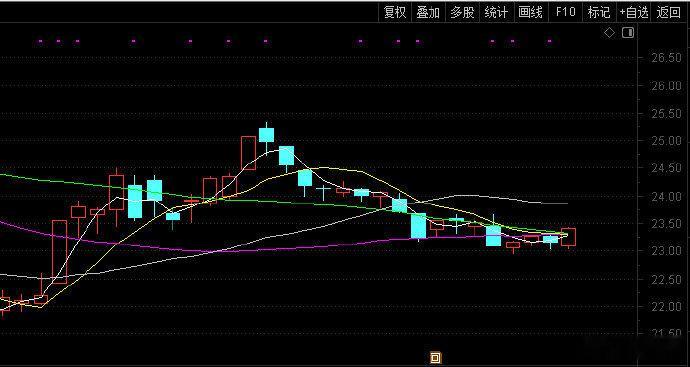This screenshot has height=367, width=690.
Task: Open the F10 company info
Action: (x=565, y=12)
